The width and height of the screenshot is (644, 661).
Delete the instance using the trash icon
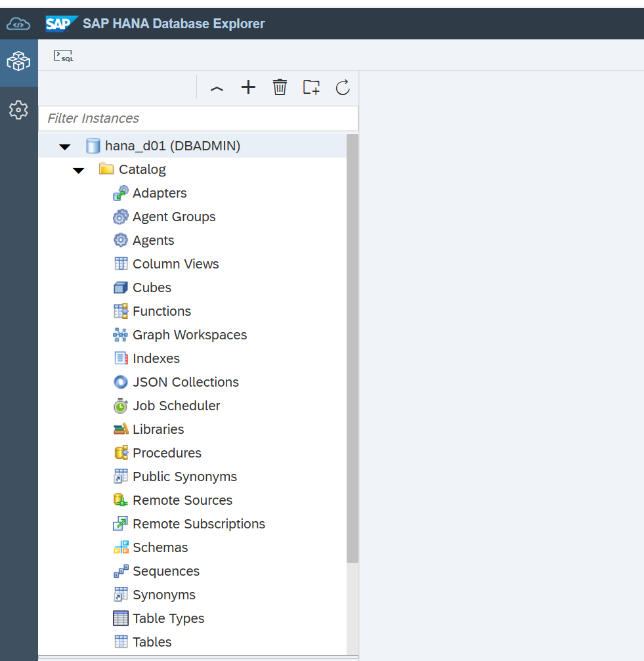[x=280, y=87]
